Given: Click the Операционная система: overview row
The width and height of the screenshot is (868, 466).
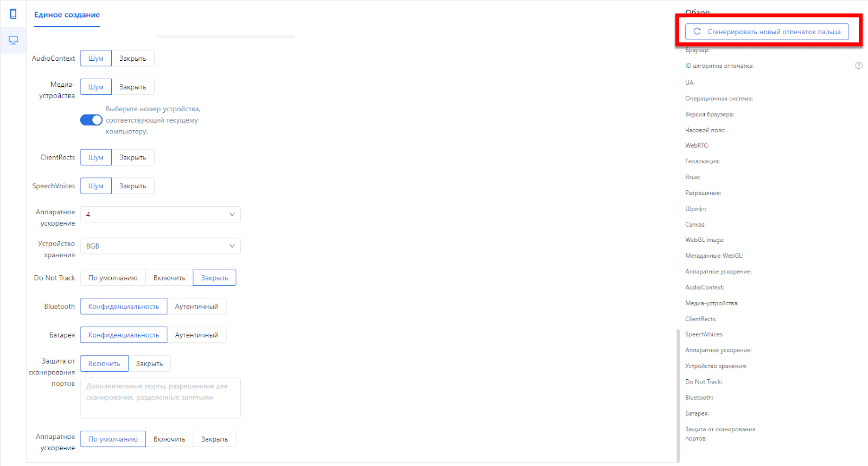Looking at the screenshot, I should point(719,99).
